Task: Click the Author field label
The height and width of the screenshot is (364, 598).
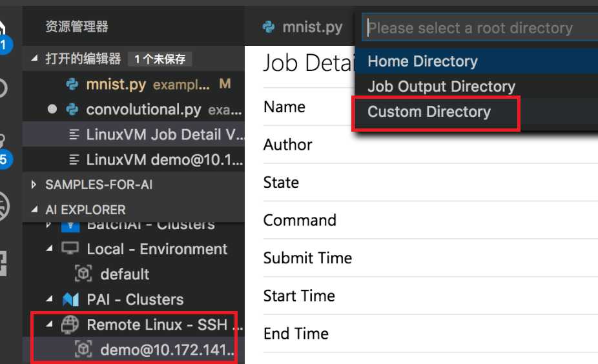Action: tap(288, 145)
